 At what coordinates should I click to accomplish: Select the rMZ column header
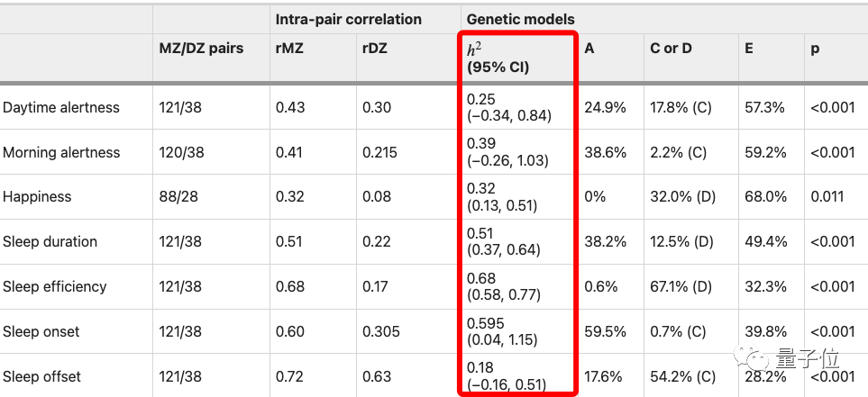pos(289,49)
